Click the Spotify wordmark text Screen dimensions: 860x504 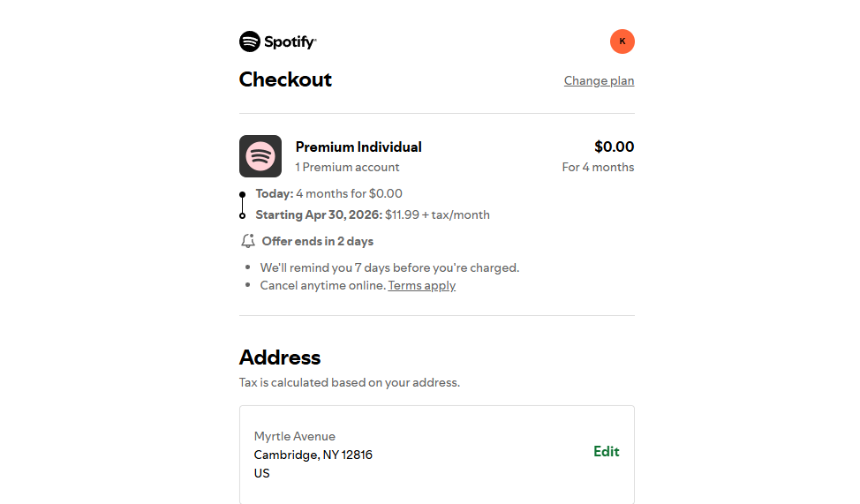pos(290,42)
